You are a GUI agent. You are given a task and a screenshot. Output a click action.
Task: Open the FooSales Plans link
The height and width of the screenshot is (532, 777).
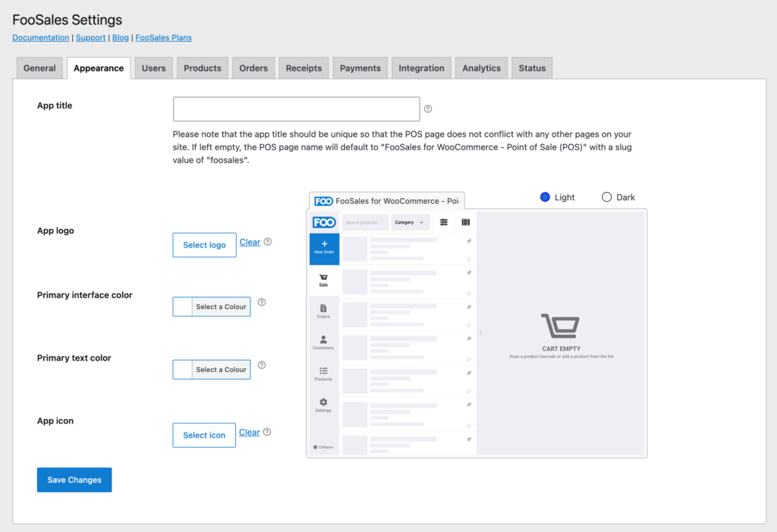pos(164,38)
